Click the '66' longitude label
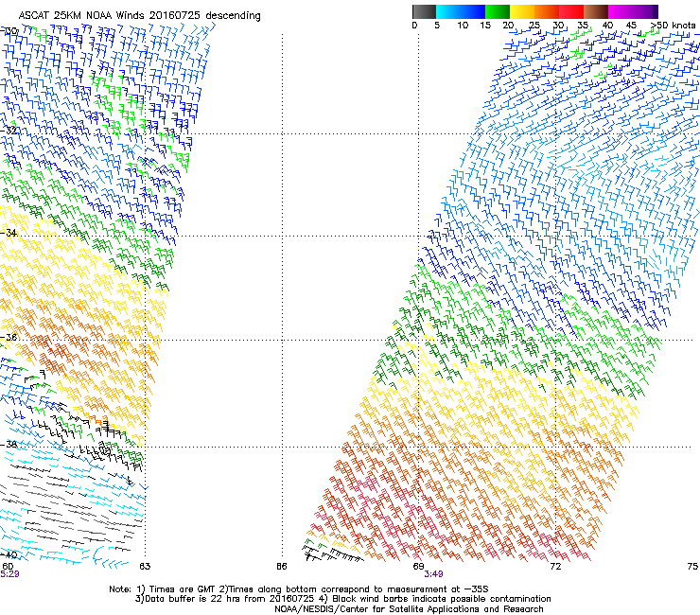This screenshot has width=700, height=615. coord(281,567)
